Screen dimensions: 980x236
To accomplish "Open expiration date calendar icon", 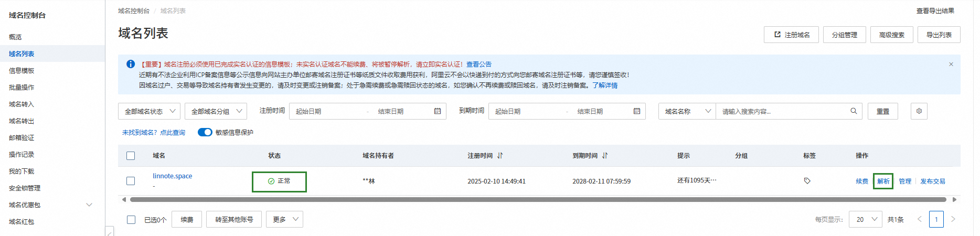I will coord(637,111).
